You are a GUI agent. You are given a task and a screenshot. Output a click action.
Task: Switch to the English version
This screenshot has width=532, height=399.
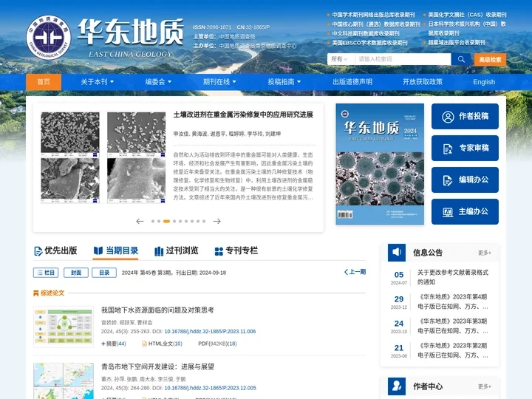pos(484,82)
